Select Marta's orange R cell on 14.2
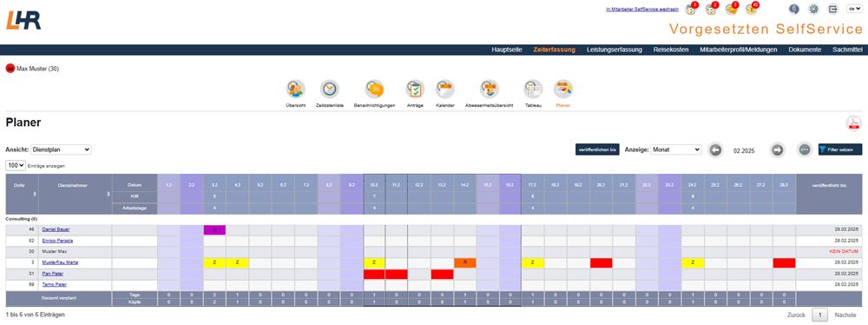Viewport: 868px width, 325px height. click(x=465, y=263)
